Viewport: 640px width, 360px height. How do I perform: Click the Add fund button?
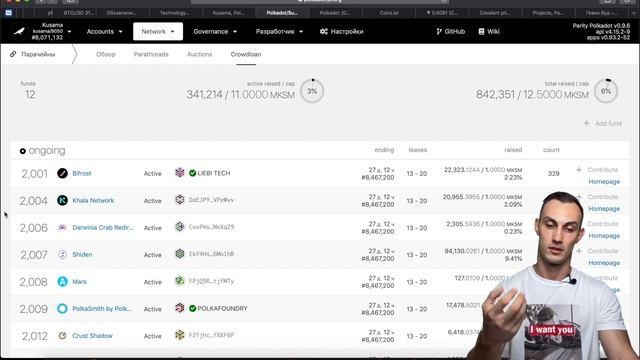click(x=603, y=123)
